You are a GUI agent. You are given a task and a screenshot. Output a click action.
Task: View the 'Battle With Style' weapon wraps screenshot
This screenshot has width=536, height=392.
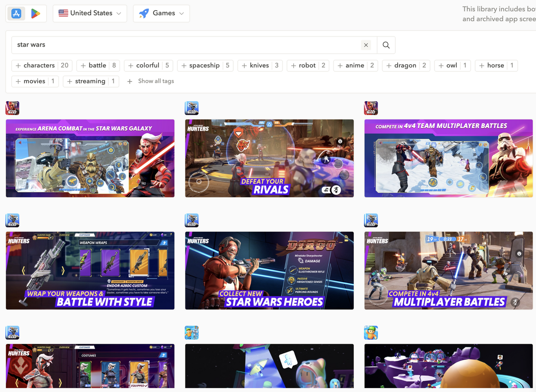(x=90, y=270)
